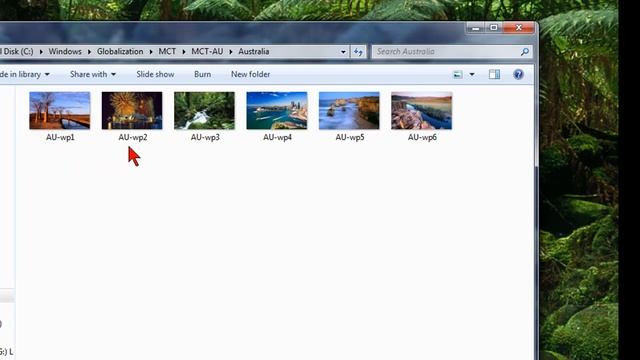Click the AU-wp6 file name label
This screenshot has height=360, width=640.
(422, 138)
